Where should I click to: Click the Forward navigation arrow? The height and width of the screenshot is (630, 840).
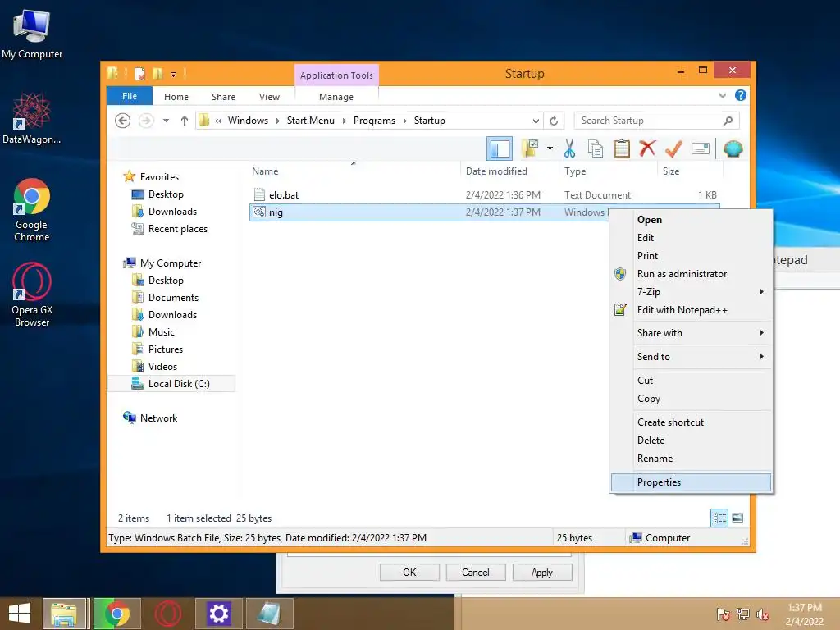146,121
